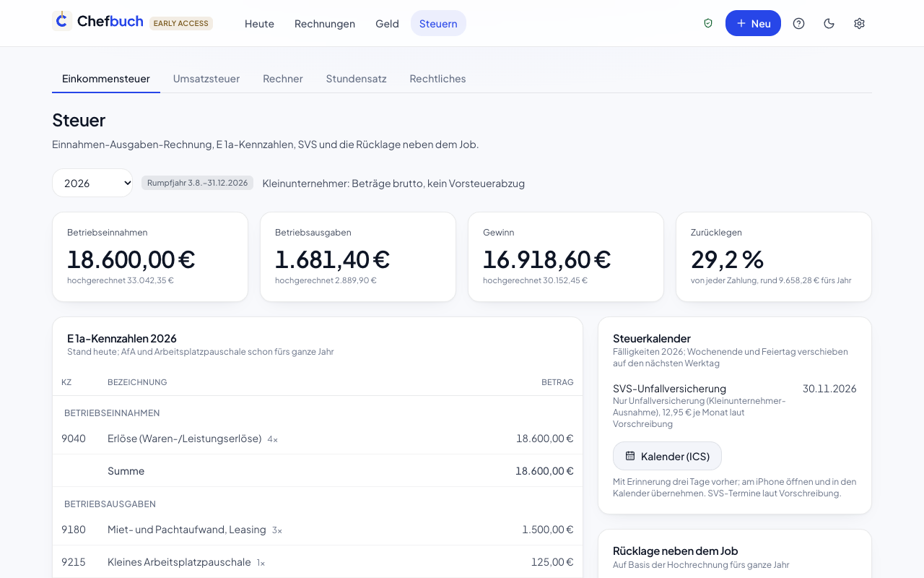This screenshot has width=924, height=578.
Task: Switch to the Stundensatz tab
Action: coord(356,79)
